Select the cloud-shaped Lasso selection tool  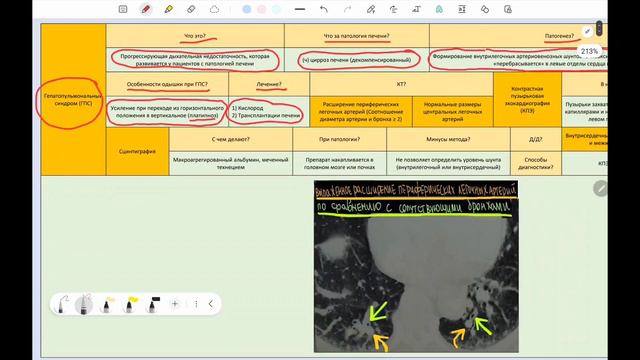(214, 9)
